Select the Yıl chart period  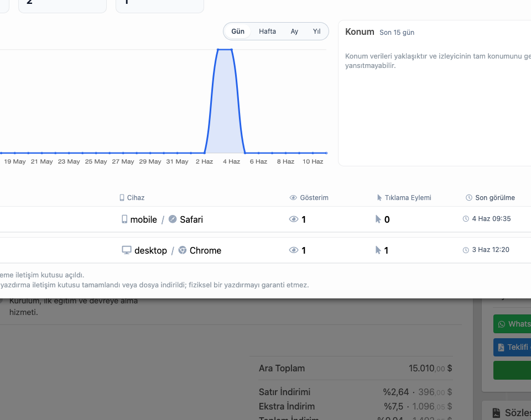point(316,32)
